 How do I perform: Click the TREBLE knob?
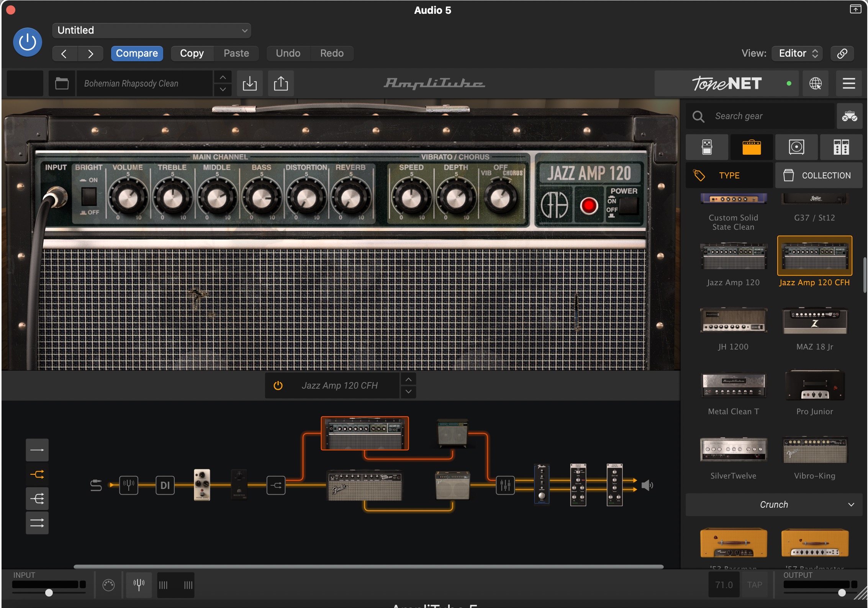[x=173, y=198]
